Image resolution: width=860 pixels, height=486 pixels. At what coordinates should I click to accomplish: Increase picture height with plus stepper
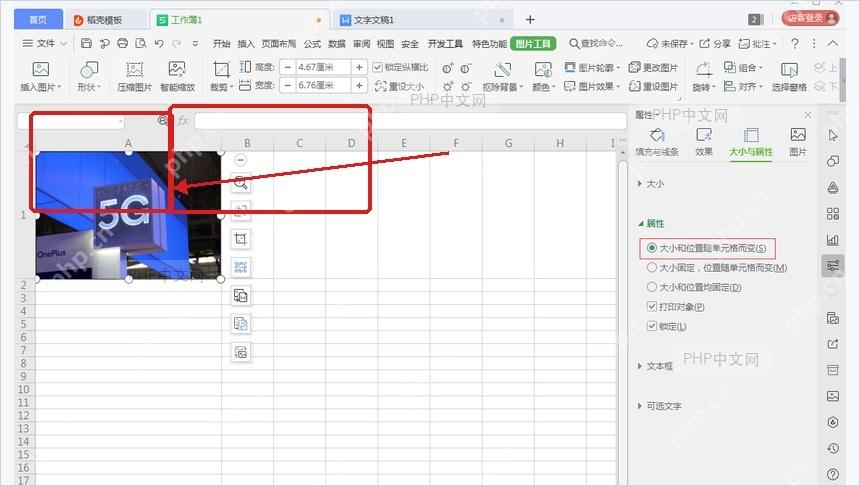point(359,67)
